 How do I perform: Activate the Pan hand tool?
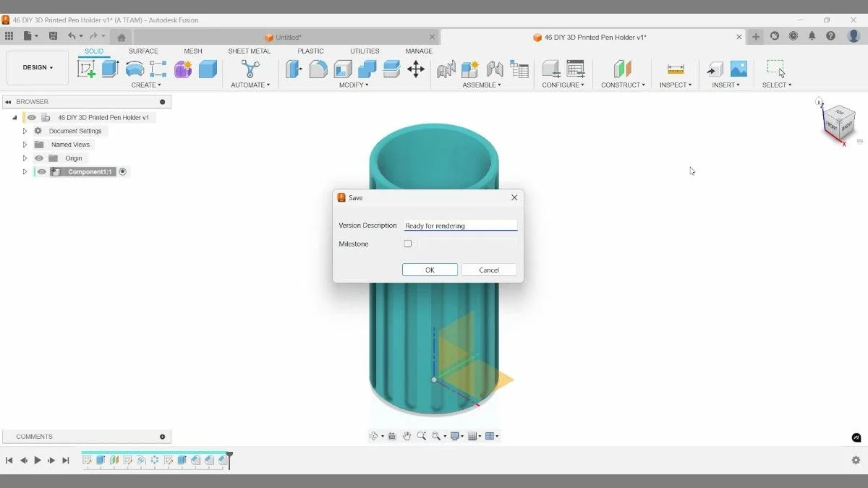[407, 435]
